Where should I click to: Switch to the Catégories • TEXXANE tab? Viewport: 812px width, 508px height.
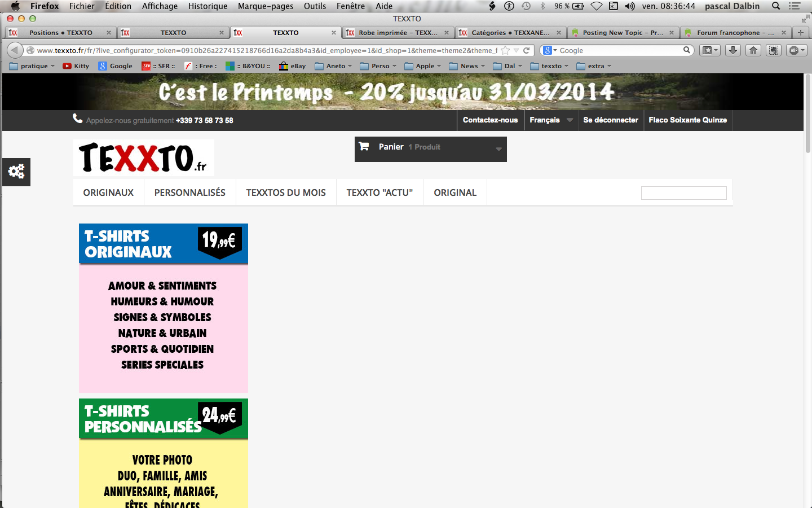(510, 33)
